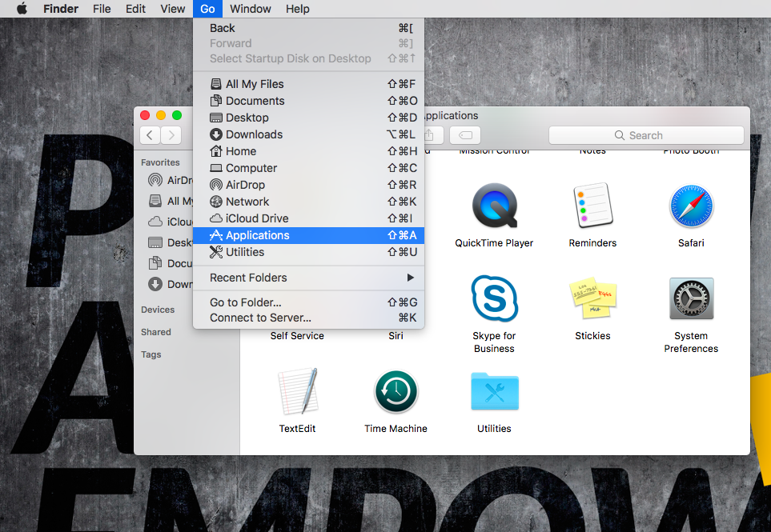
Task: Open Skype for Business icon
Action: pos(494,299)
